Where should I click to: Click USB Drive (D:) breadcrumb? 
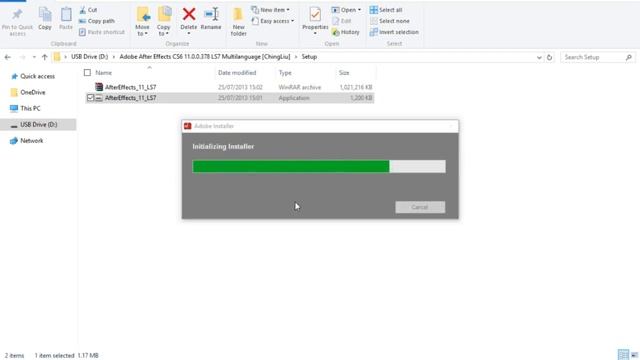(x=89, y=57)
